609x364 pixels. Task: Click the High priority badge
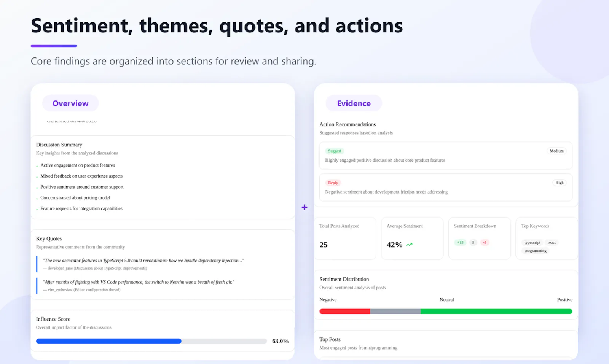click(559, 183)
